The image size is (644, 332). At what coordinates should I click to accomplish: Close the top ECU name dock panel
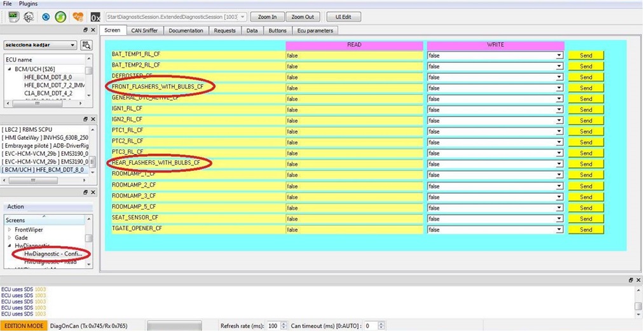coord(93,30)
